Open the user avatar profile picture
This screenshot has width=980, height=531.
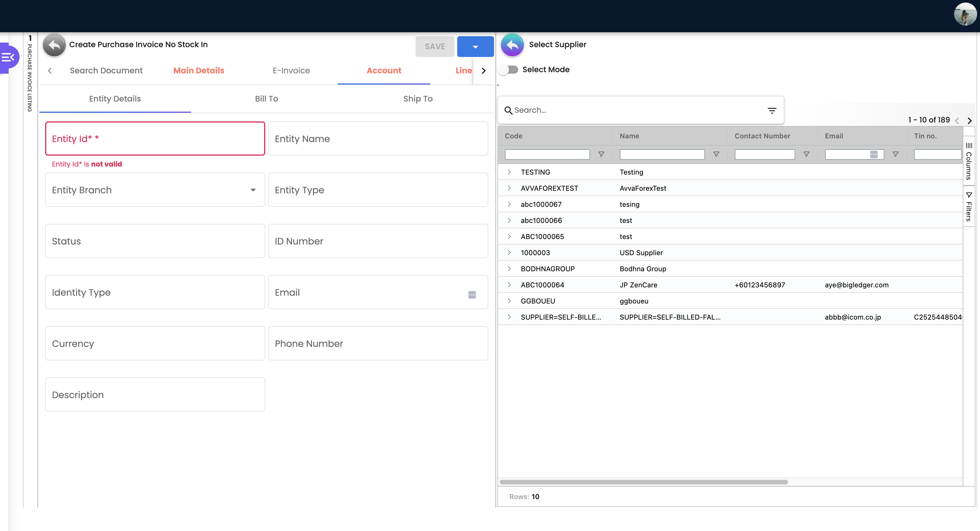[x=965, y=14]
